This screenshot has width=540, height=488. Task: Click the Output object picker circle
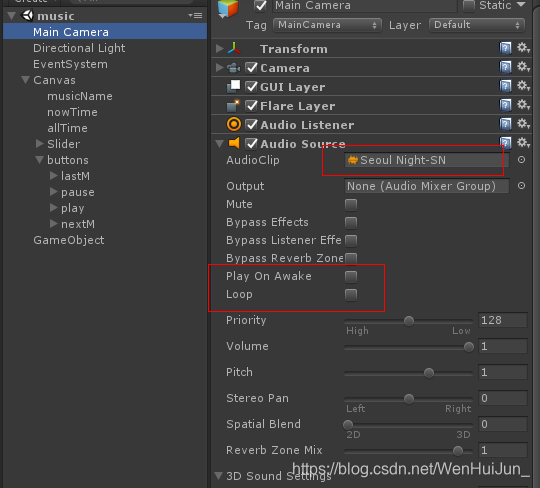(521, 186)
